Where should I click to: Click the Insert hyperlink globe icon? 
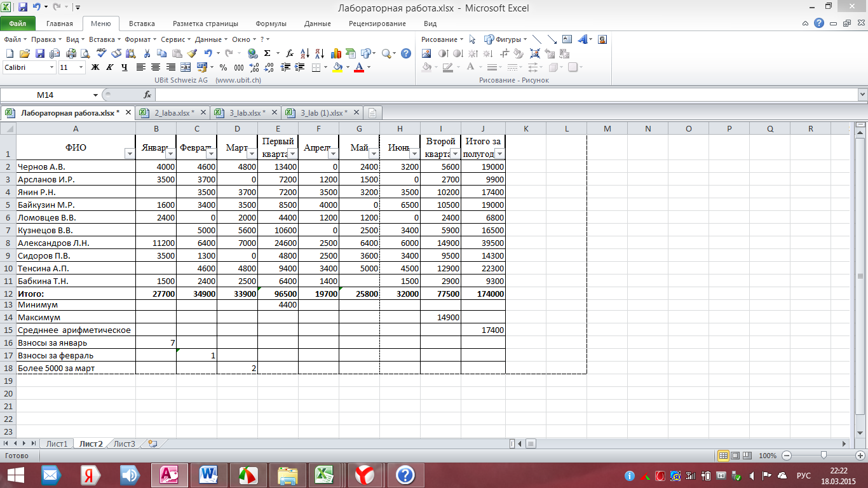point(252,53)
